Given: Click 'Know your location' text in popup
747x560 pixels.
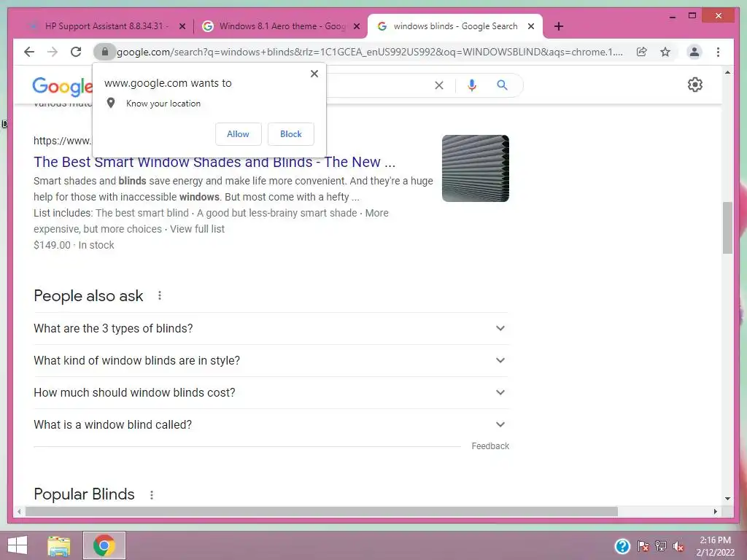Looking at the screenshot, I should [163, 104].
